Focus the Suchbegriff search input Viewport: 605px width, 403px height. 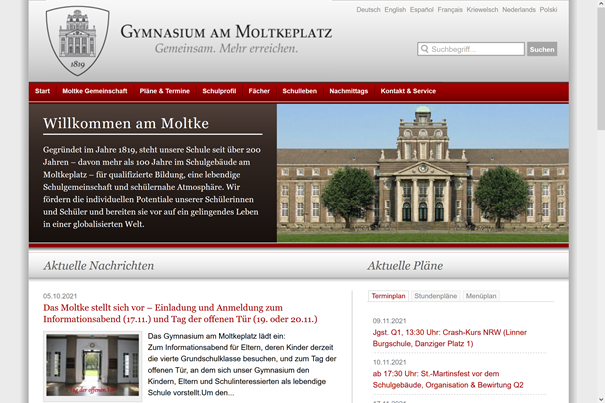click(x=471, y=49)
